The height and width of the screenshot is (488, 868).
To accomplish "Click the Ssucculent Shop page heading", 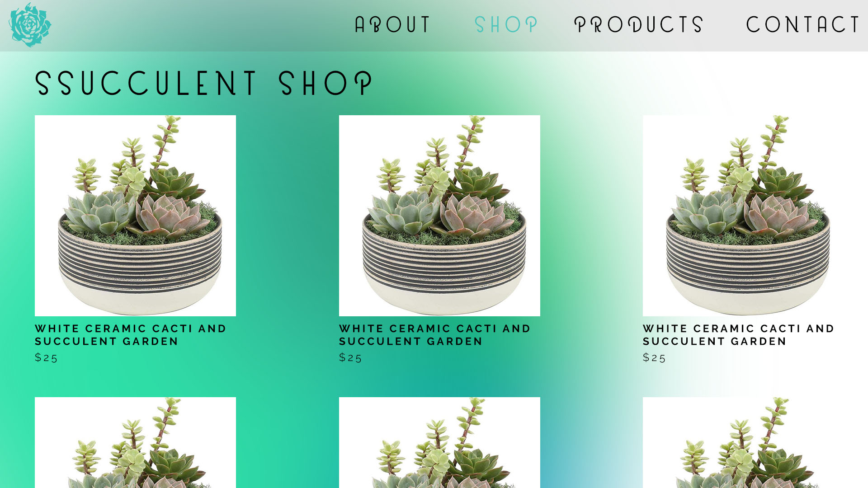I will pos(204,83).
